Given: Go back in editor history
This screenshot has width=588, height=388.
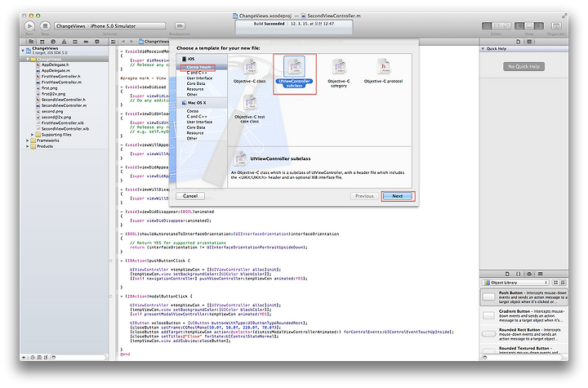Looking at the screenshot, I should [123, 42].
